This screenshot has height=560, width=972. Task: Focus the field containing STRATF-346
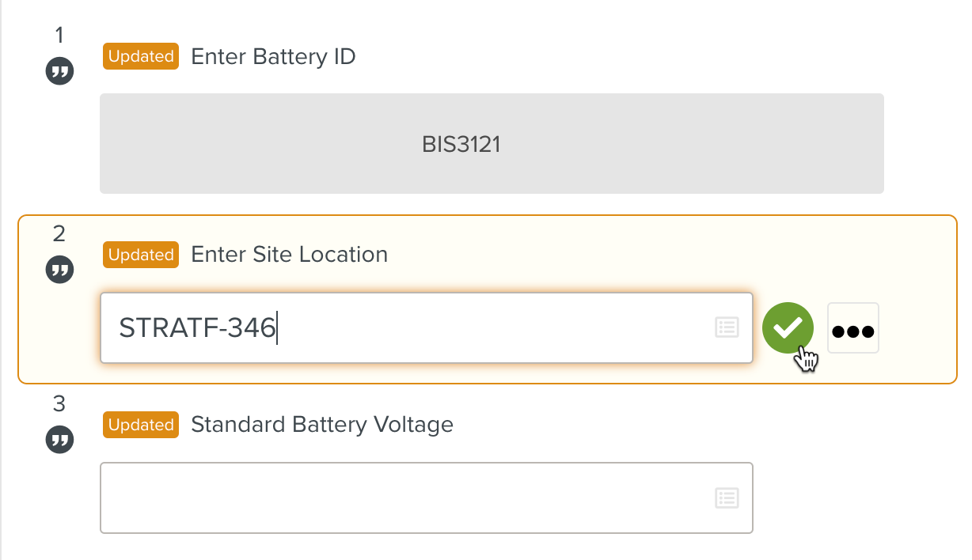[x=412, y=328]
